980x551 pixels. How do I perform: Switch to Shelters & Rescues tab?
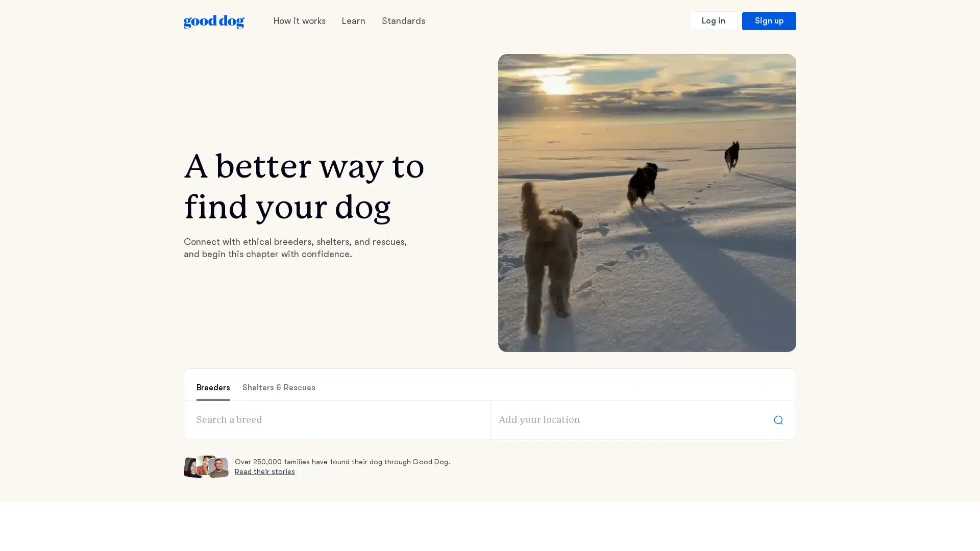pyautogui.click(x=279, y=388)
